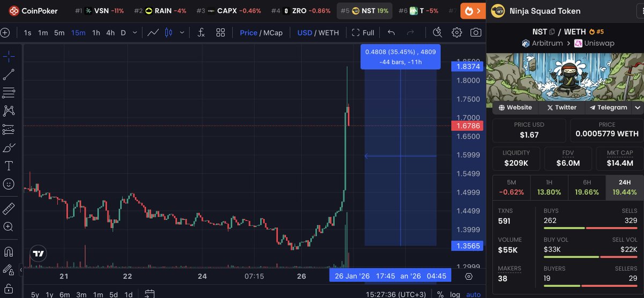Select the D daily timeframe
The image size is (644, 298).
point(123,33)
